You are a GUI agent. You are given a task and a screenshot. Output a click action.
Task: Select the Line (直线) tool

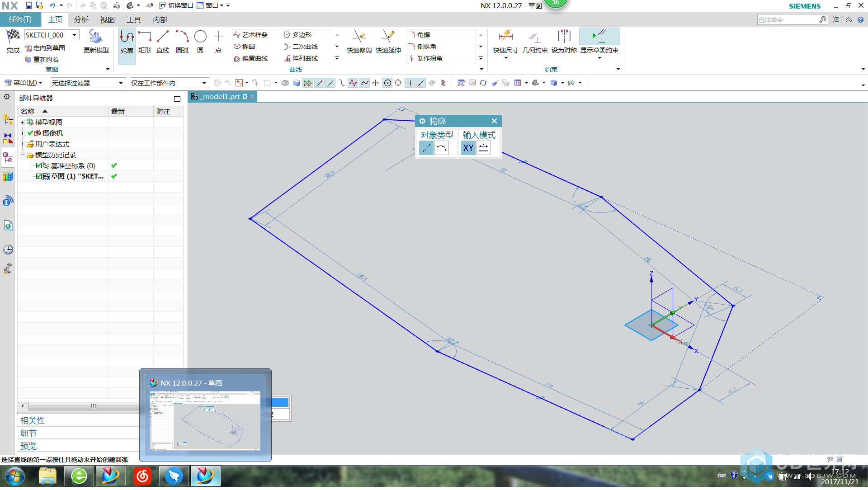click(163, 42)
